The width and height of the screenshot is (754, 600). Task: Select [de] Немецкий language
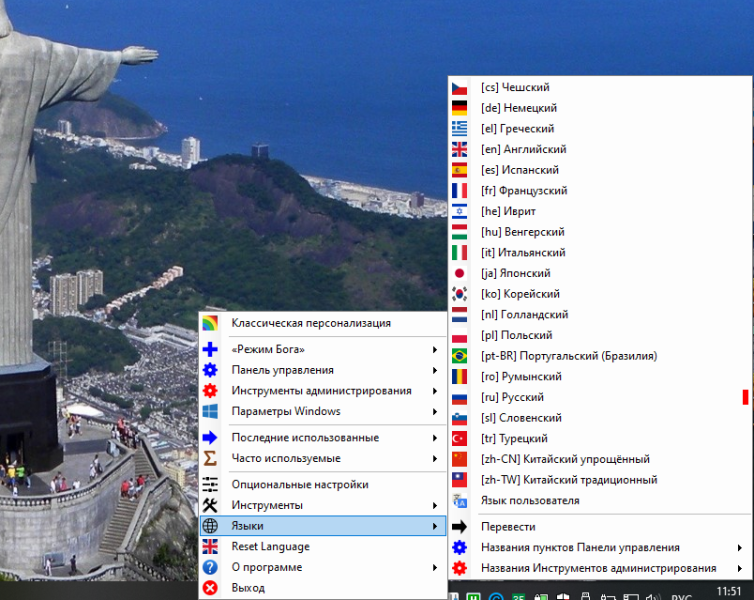pos(600,108)
